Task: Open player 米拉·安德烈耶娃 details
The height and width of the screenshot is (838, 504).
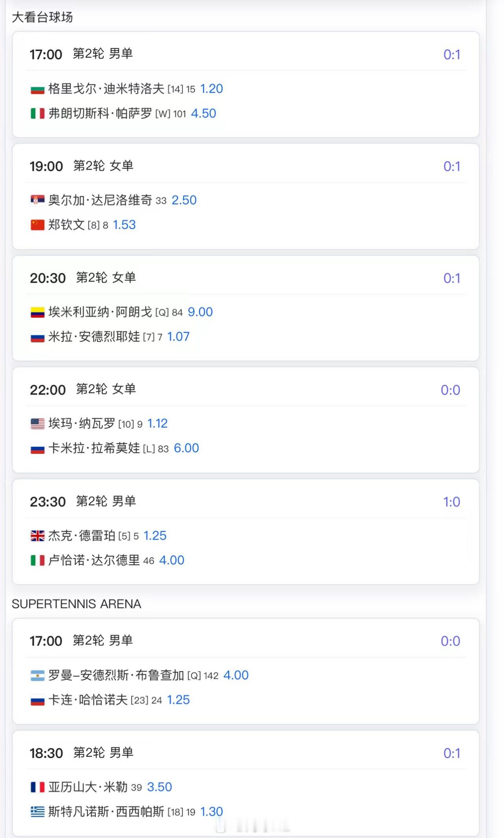Action: (94, 337)
